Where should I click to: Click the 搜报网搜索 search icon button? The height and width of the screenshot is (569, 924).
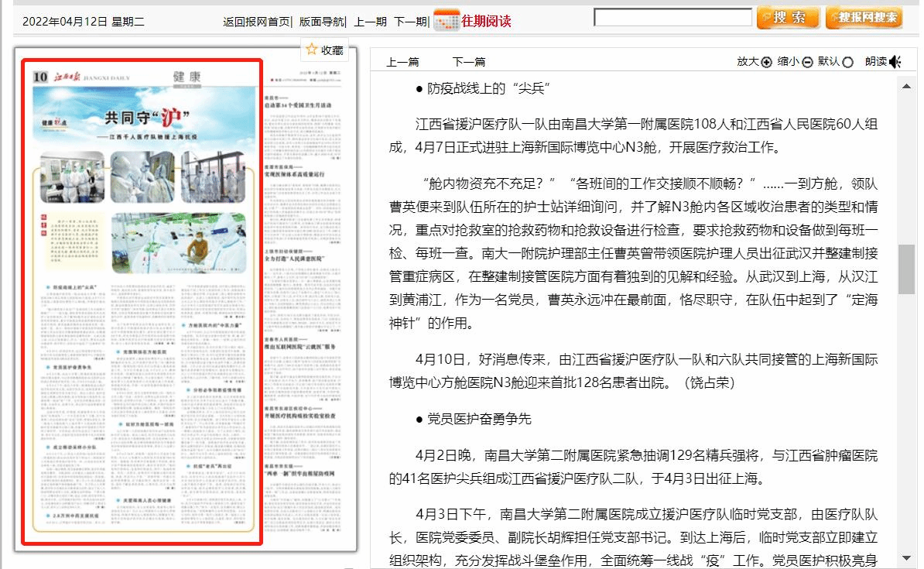pos(864,16)
